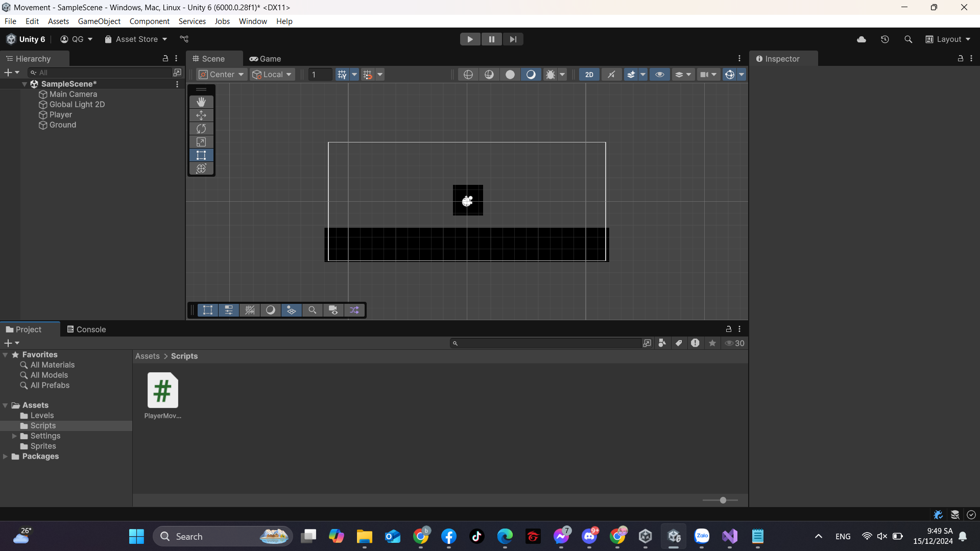The image size is (980, 551).
Task: Click Project search field
Action: click(x=545, y=343)
